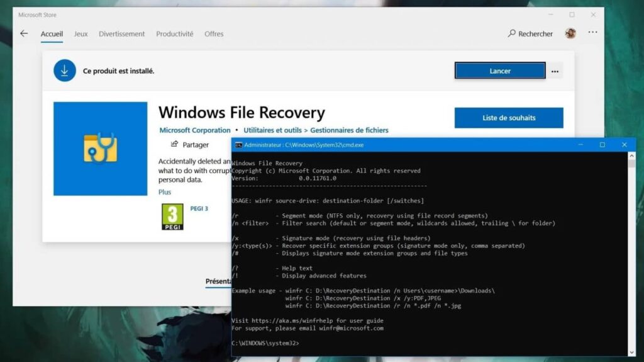Minimize the Administrateur cmd window
Screen dimensions: 644x362
[580, 145]
